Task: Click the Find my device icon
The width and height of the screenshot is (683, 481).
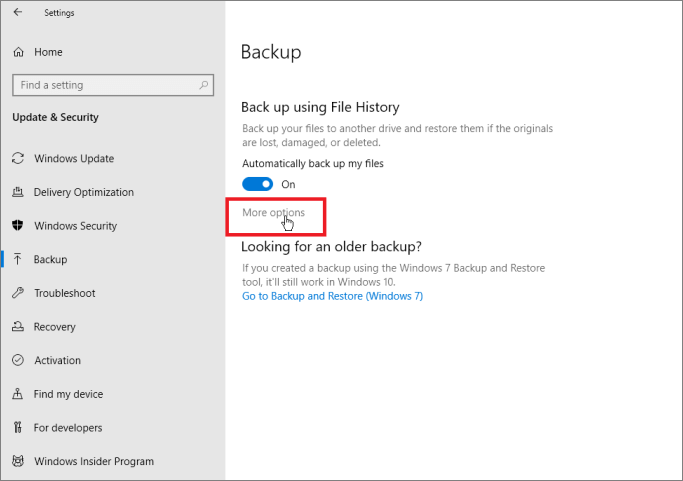Action: (18, 394)
